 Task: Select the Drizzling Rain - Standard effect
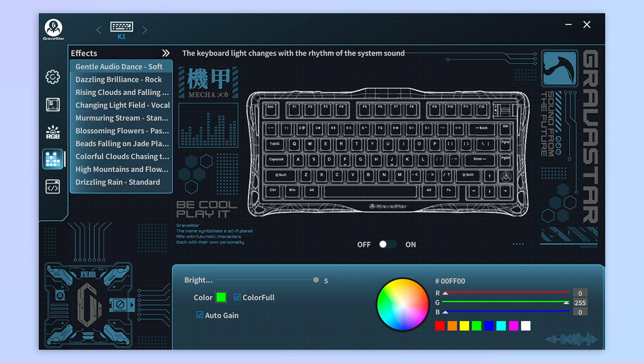click(x=121, y=182)
